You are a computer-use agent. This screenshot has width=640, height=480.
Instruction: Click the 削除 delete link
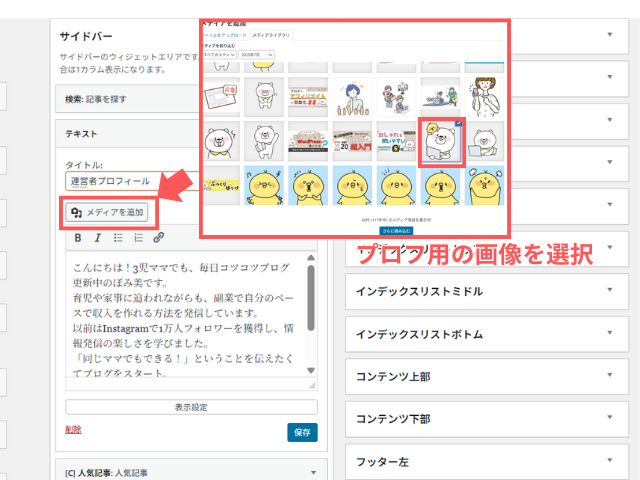click(x=73, y=429)
